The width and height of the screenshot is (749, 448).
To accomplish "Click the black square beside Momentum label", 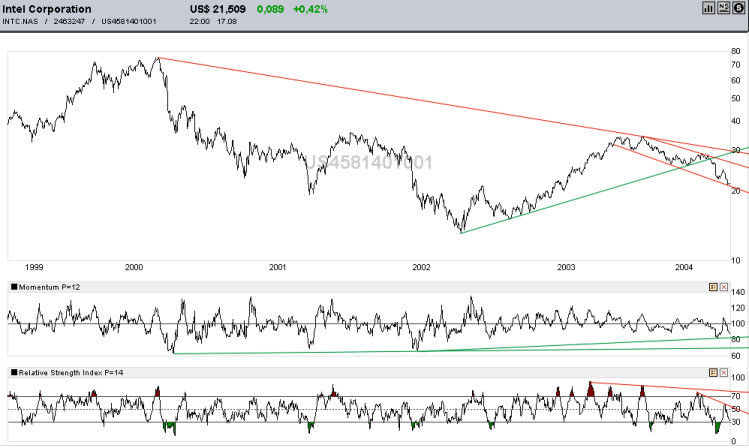I will pyautogui.click(x=14, y=287).
